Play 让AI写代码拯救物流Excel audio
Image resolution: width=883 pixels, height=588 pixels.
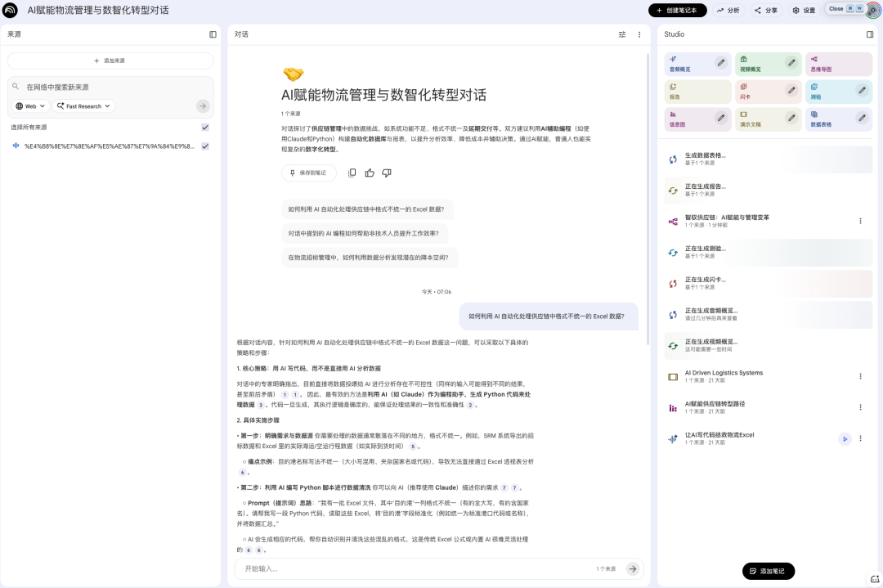845,438
